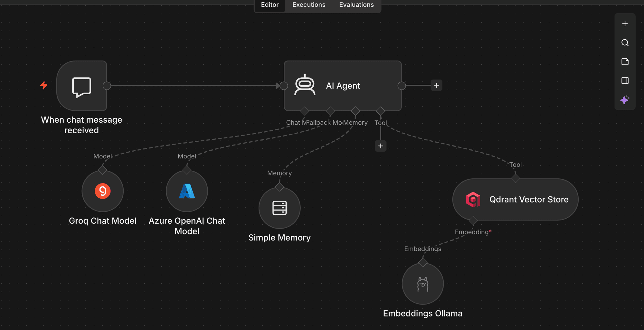Click the Qdrant Embedding diamond connector
Viewport: 644px width, 330px height.
pos(473,221)
